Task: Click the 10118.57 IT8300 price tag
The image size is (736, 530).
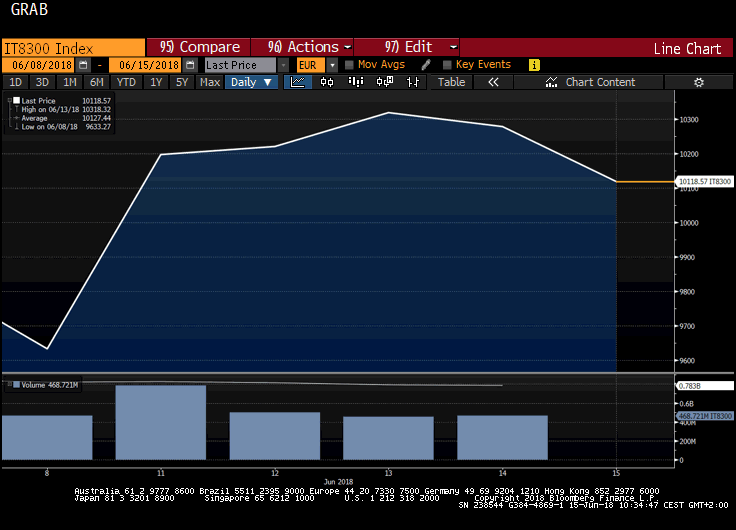Action: coord(705,181)
